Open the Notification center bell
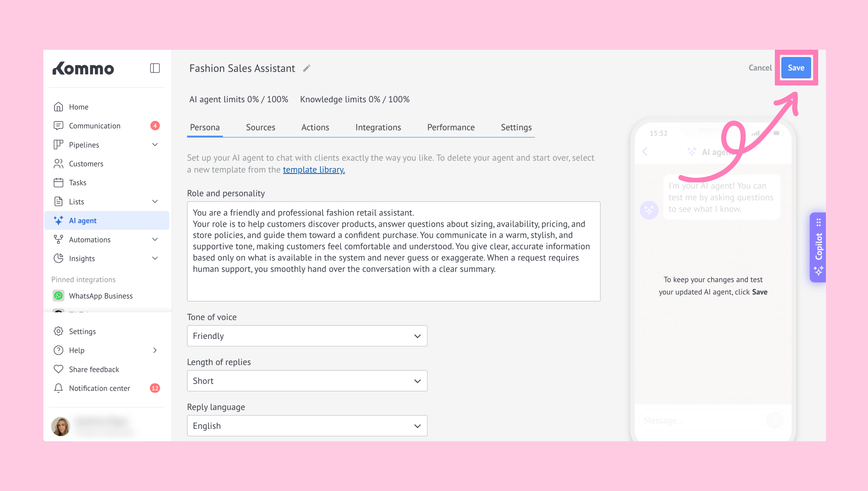The image size is (868, 491). click(x=58, y=388)
